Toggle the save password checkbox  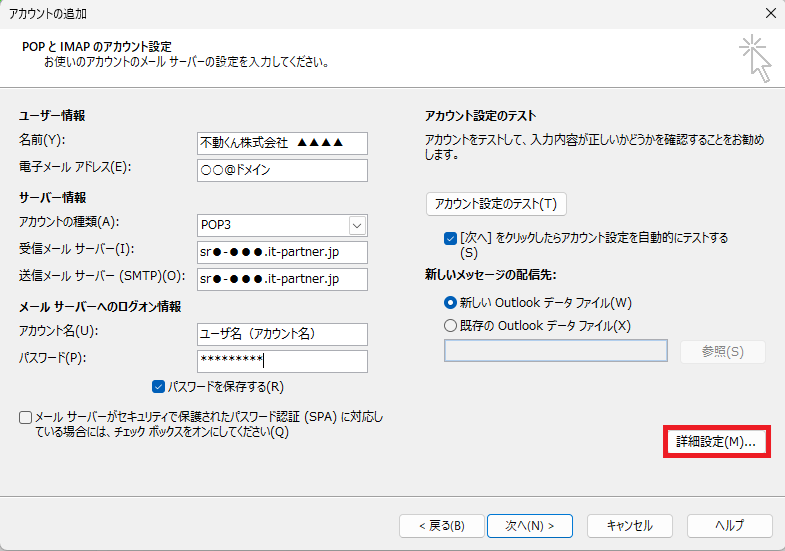point(158,386)
